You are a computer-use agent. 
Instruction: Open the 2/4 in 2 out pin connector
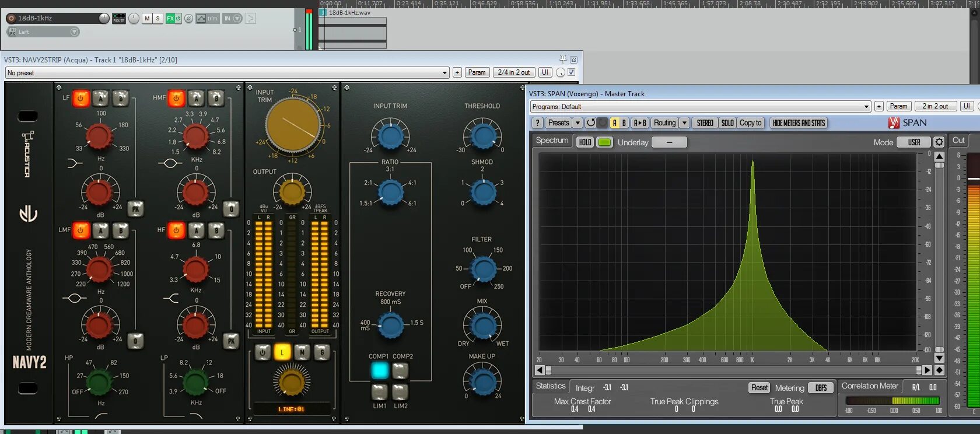514,72
